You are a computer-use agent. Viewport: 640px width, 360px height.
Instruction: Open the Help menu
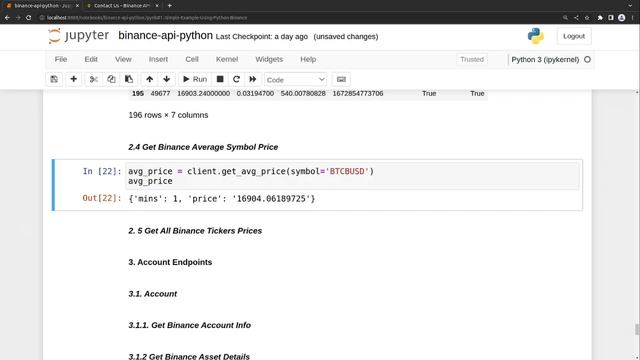(308, 59)
